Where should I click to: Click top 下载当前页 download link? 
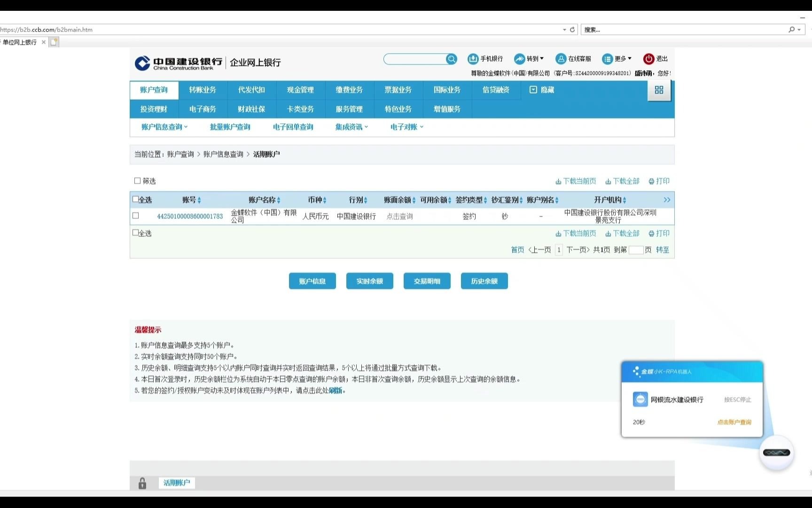click(576, 181)
